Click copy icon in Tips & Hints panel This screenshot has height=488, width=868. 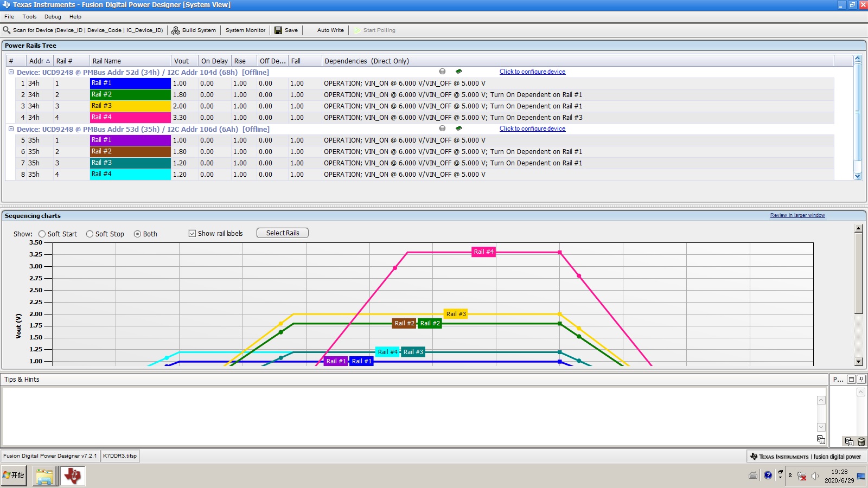pos(821,440)
